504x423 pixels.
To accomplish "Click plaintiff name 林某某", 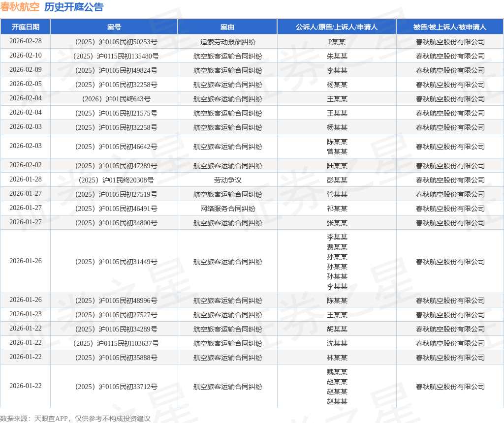I will coord(337,358).
